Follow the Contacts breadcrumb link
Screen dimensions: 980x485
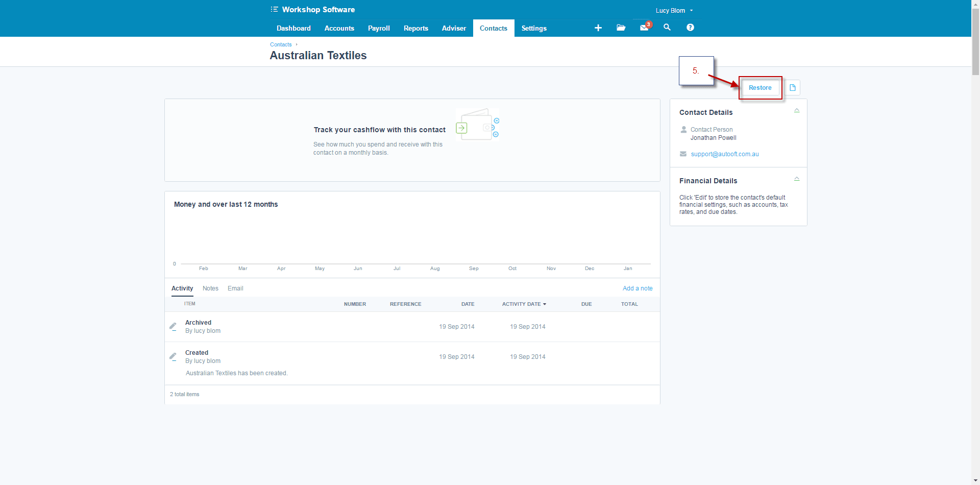point(281,44)
